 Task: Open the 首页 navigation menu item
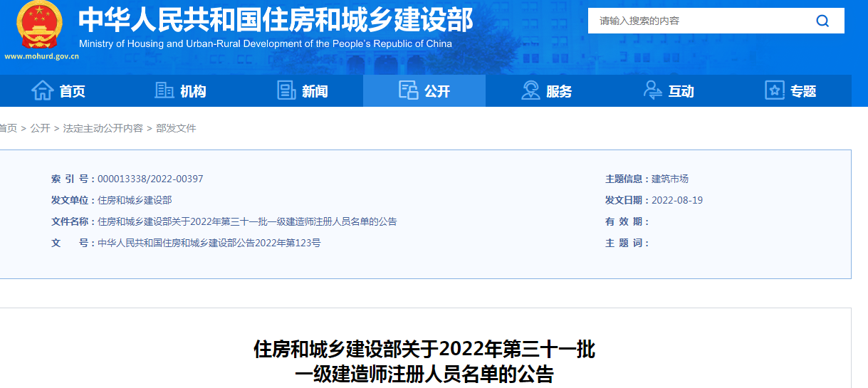pyautogui.click(x=58, y=91)
